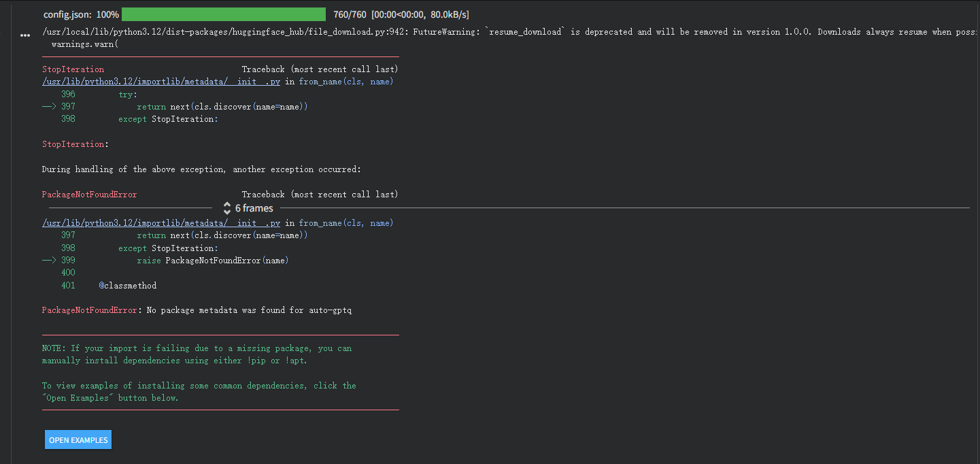Select the 'config.json: 100%' label

(x=81, y=14)
